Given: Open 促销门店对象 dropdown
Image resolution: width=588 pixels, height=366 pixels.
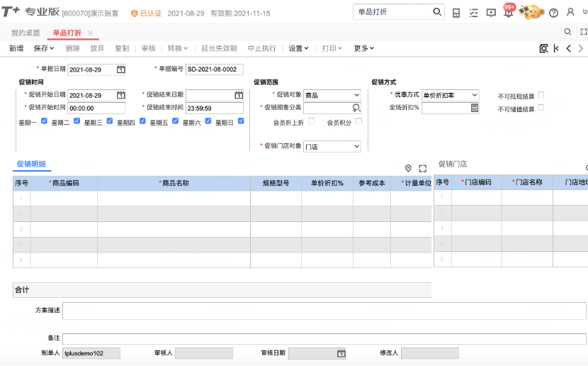Looking at the screenshot, I should pyautogui.click(x=332, y=146).
